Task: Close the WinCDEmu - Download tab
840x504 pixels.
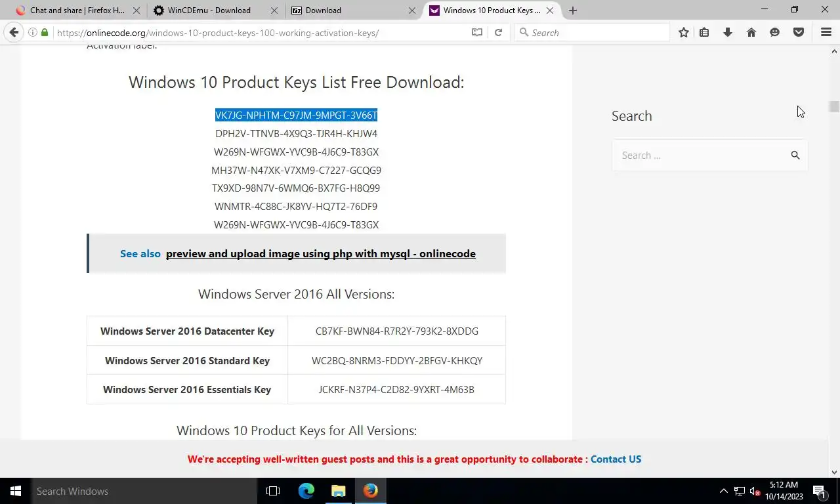Action: 274,10
